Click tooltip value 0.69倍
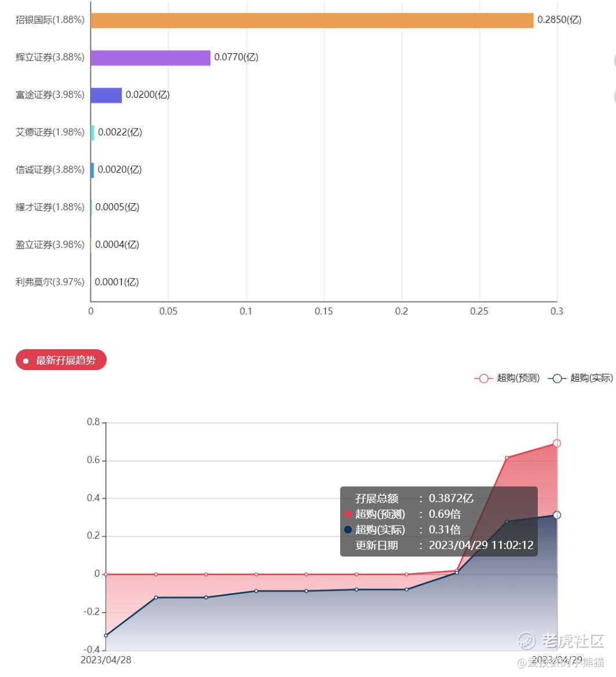This screenshot has height=677, width=616. 444,514
